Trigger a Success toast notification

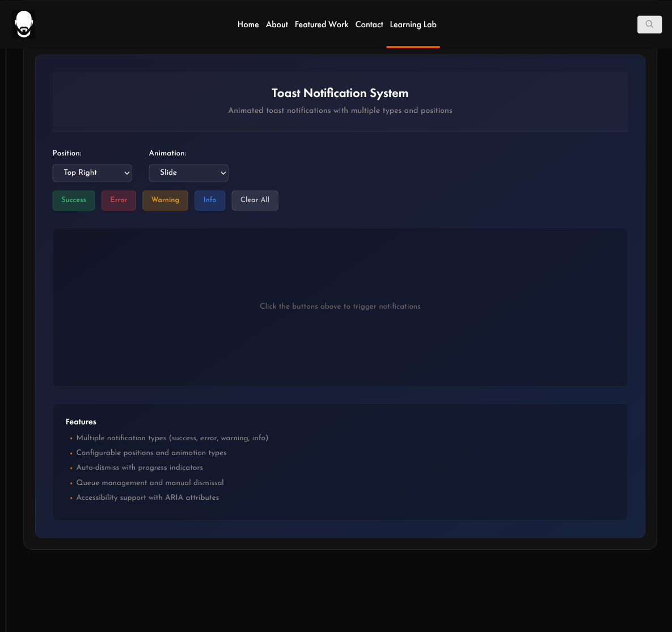(74, 200)
